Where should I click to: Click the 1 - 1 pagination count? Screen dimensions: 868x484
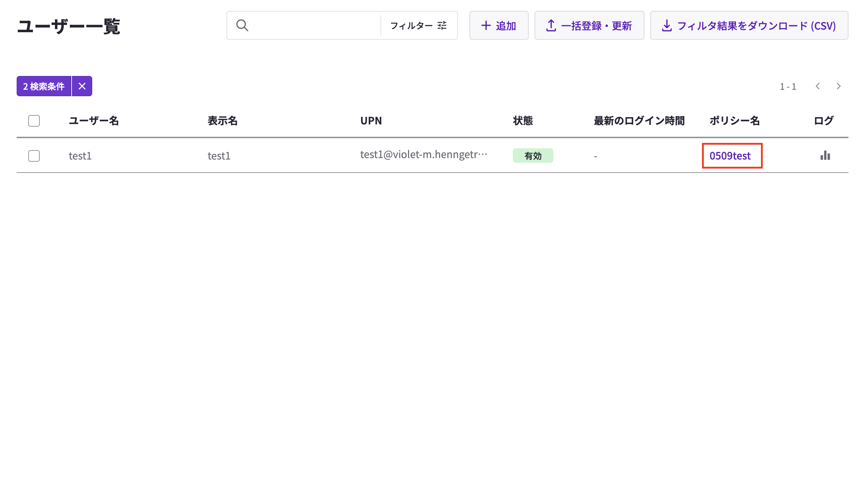coord(788,86)
